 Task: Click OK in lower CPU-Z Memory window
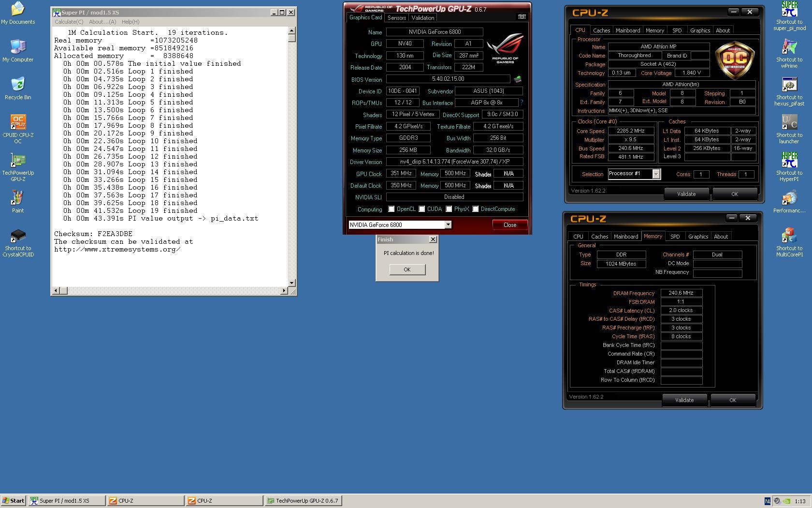732,400
